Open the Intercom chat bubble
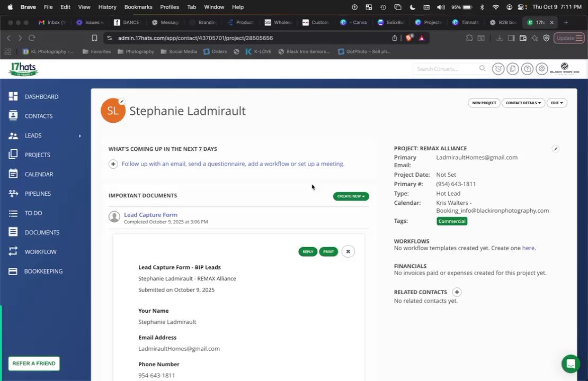 [571, 364]
